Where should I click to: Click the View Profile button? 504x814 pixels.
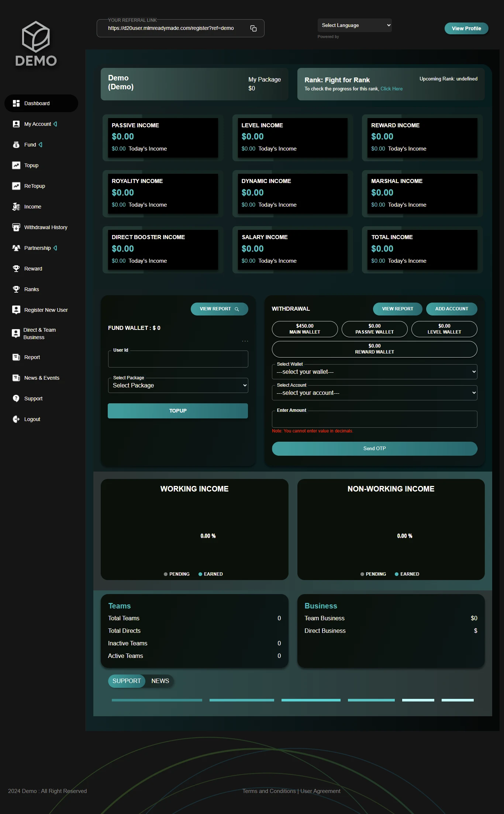(466, 28)
